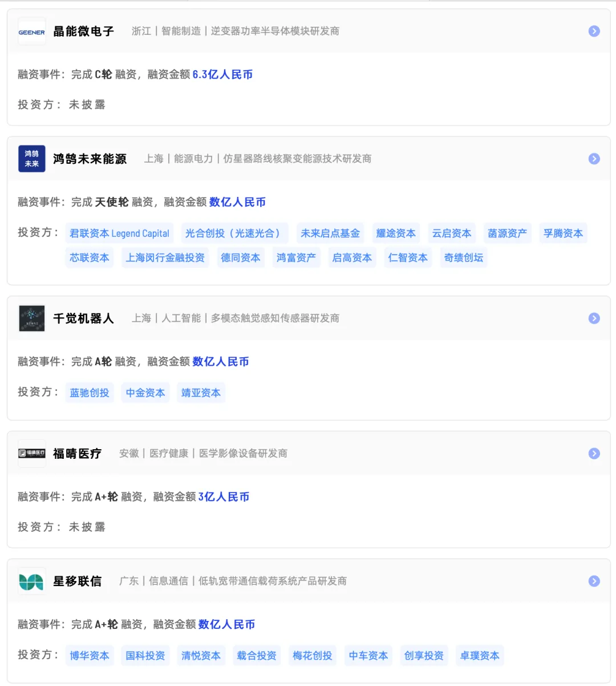Select investor tag 云启资本
The image size is (616, 686).
pos(452,233)
